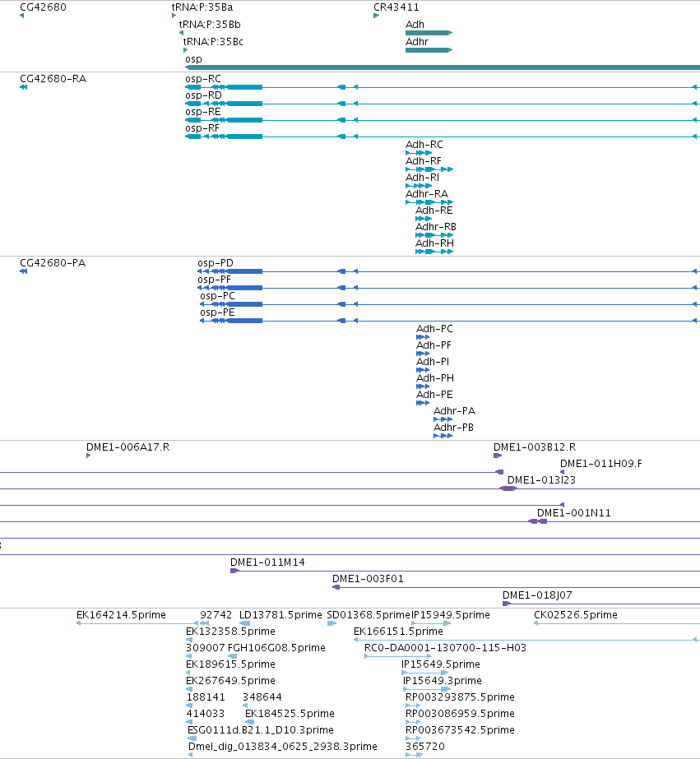Select the Adh-RC transcript
This screenshot has height=759, width=700.
[x=419, y=153]
